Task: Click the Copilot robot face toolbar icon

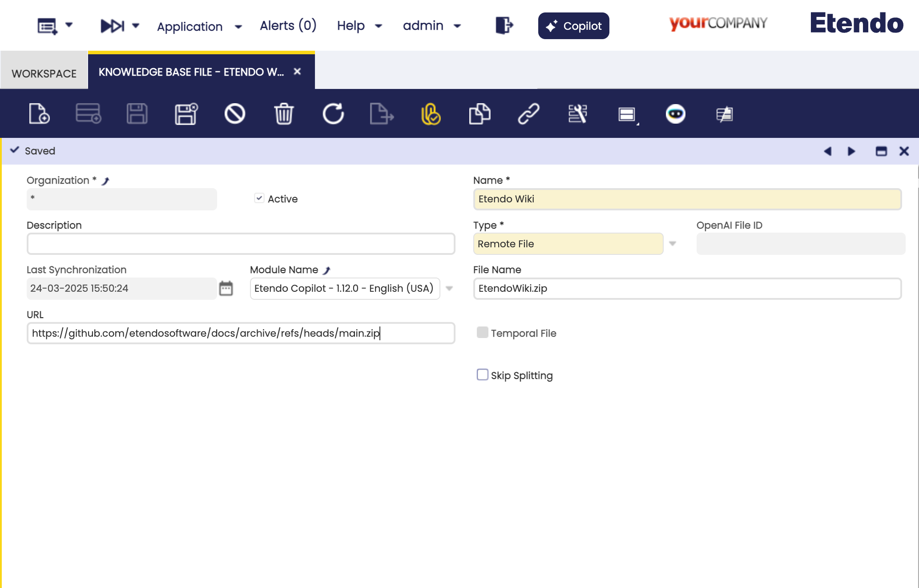Action: 675,114
